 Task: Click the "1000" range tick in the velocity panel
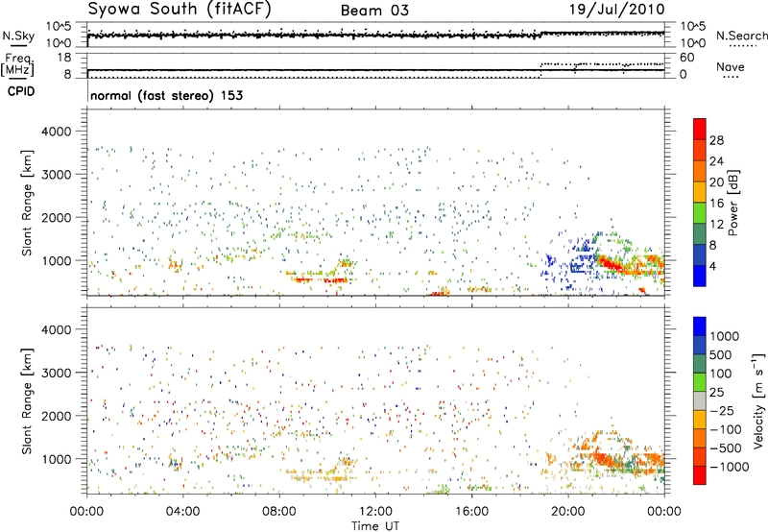(x=57, y=459)
